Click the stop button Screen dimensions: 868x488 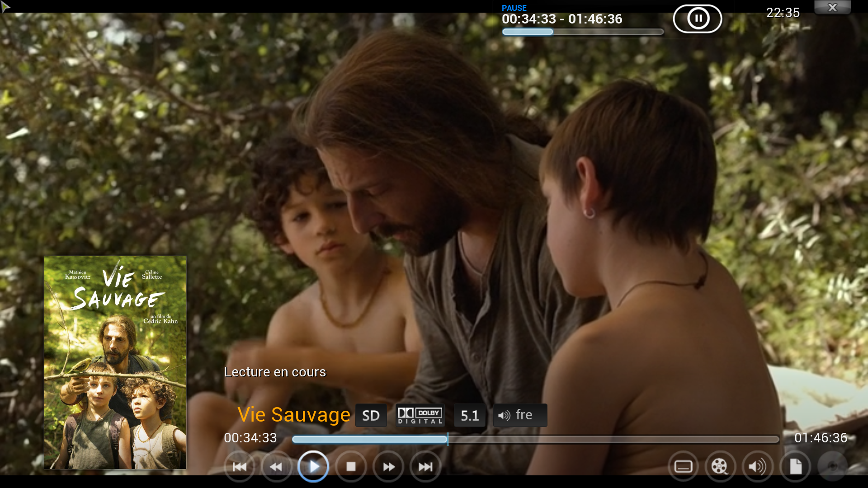point(351,466)
